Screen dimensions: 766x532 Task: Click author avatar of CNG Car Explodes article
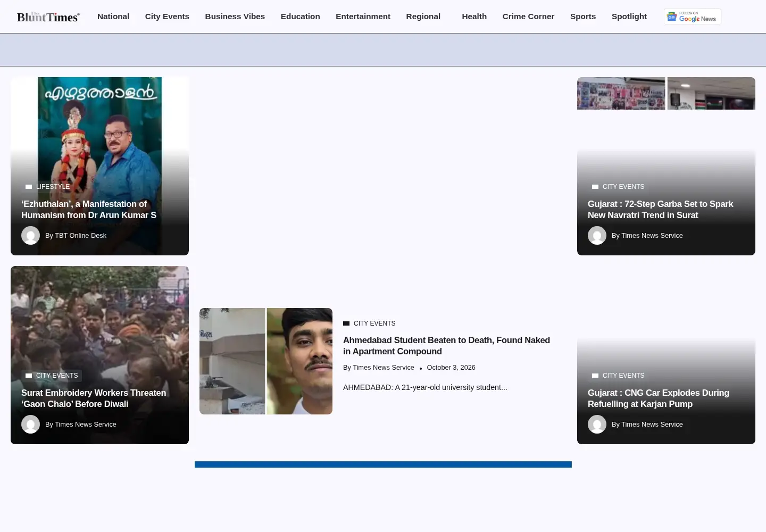click(597, 425)
